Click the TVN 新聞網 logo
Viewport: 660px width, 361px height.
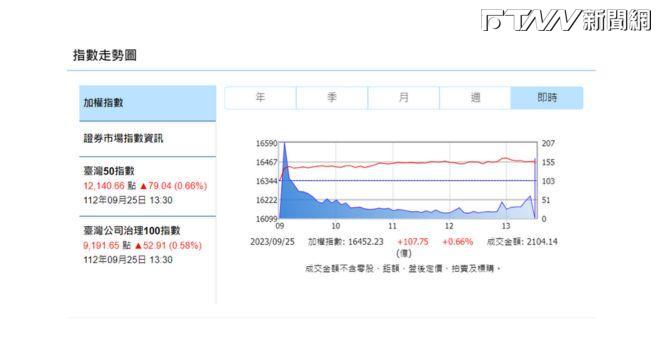pos(566,20)
